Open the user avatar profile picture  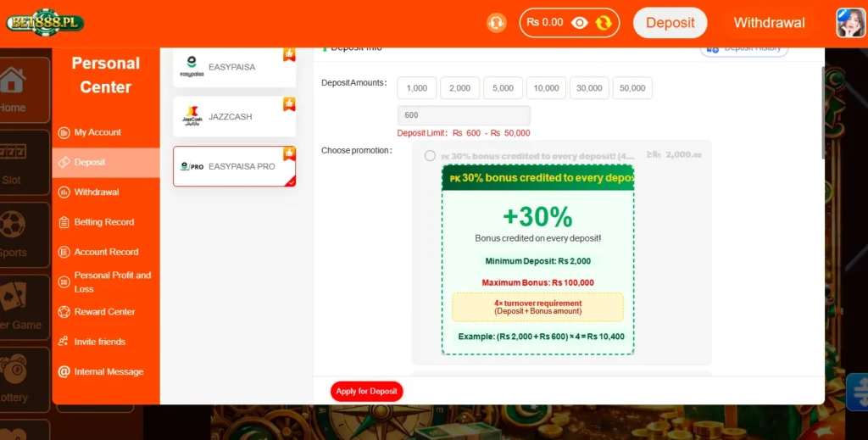click(850, 23)
